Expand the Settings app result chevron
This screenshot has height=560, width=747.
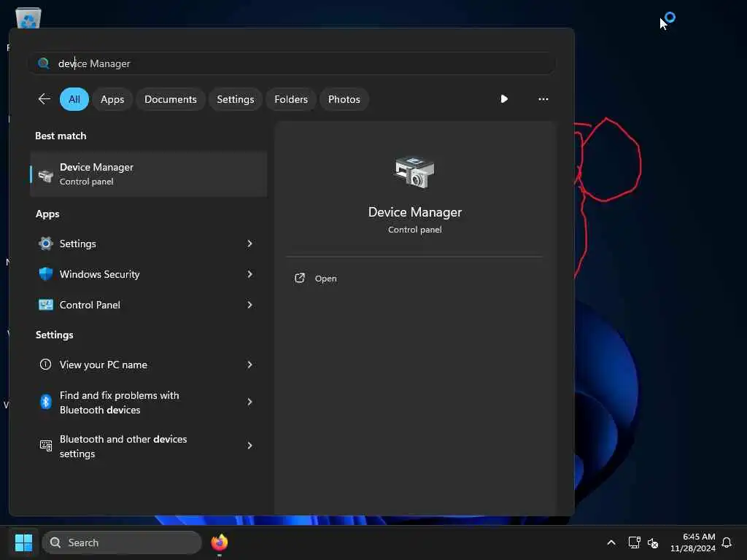pos(249,244)
